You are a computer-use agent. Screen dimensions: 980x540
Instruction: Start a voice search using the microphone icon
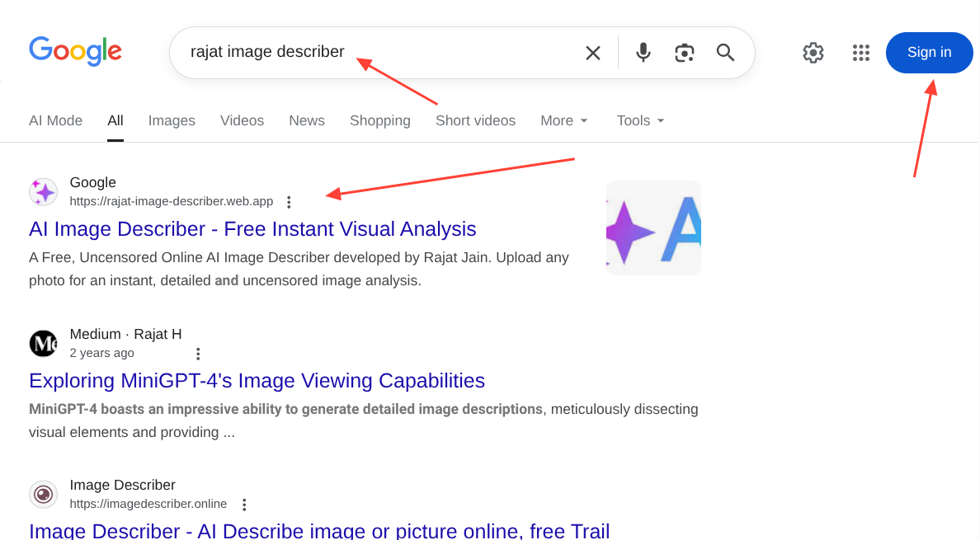click(643, 52)
